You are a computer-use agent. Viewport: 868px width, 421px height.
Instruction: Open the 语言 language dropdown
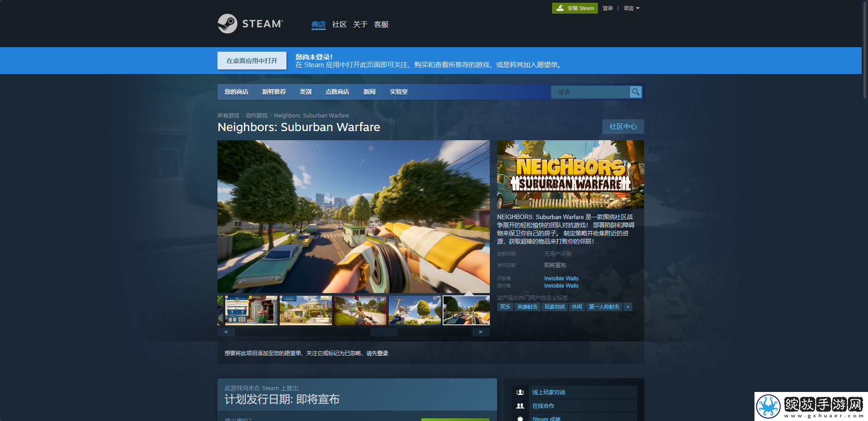631,8
